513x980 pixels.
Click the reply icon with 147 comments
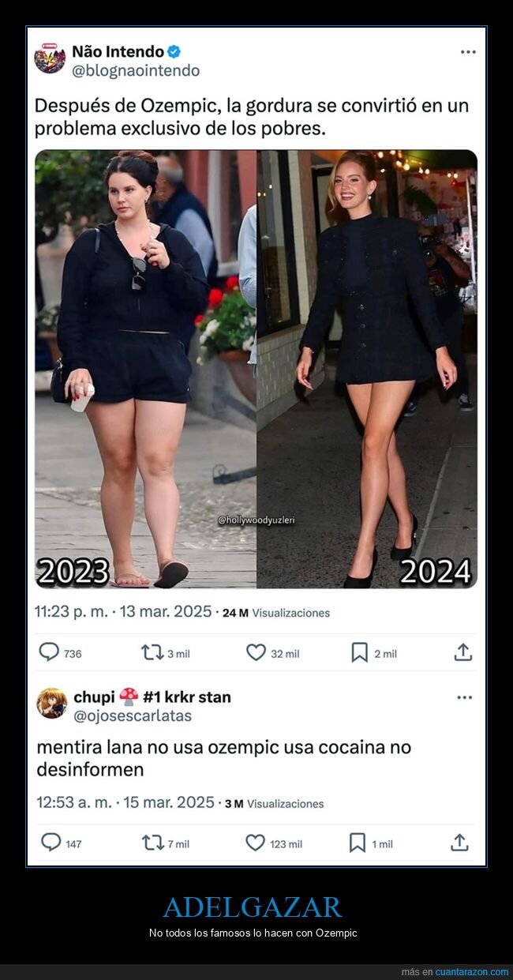point(51,843)
